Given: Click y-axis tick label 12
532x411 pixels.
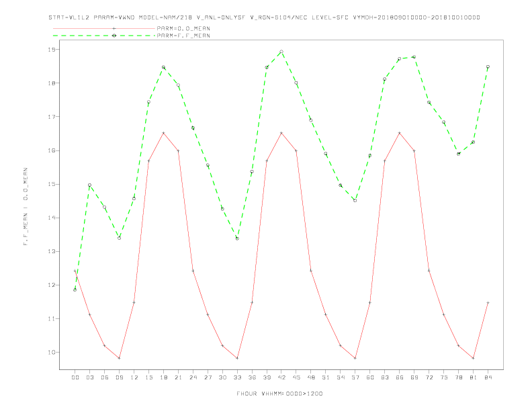Looking at the screenshot, I should (x=51, y=285).
